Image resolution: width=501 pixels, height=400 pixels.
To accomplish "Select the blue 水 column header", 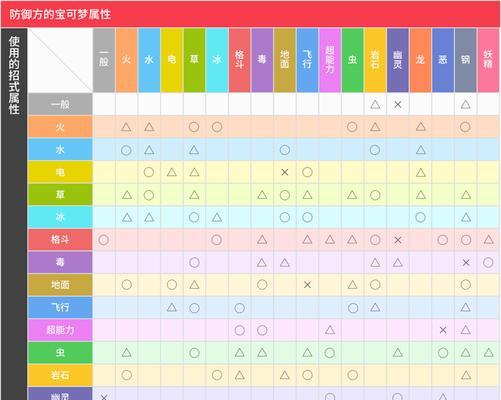I will 149,60.
